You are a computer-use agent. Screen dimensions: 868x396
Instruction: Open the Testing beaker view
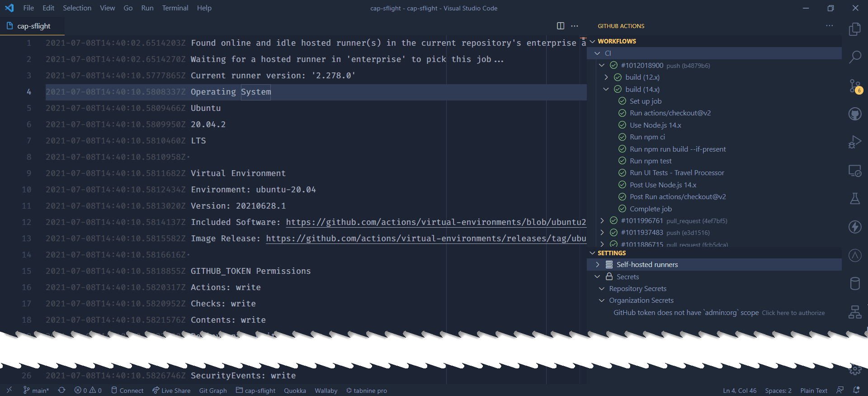[x=854, y=199]
